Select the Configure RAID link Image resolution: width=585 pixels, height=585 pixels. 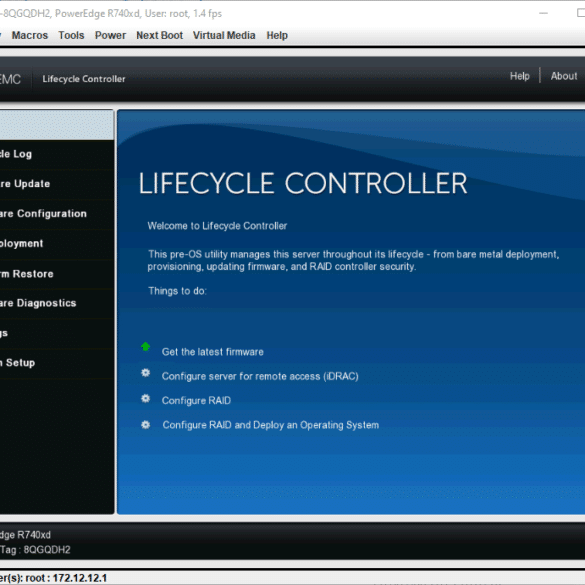196,400
